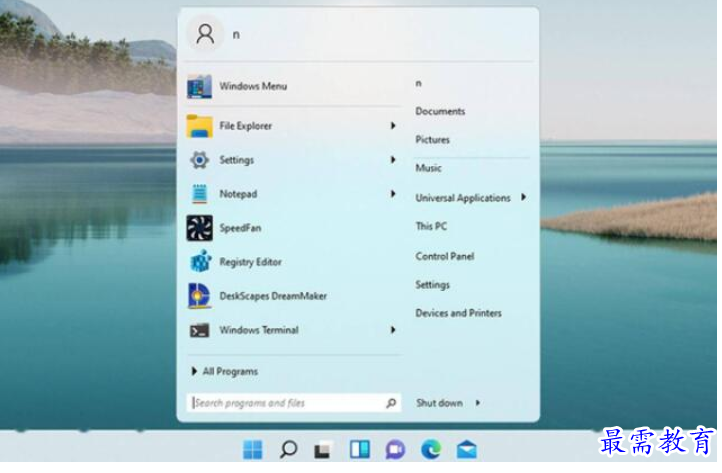Open Mail app from taskbar
Image resolution: width=722 pixels, height=473 pixels.
coord(466,450)
